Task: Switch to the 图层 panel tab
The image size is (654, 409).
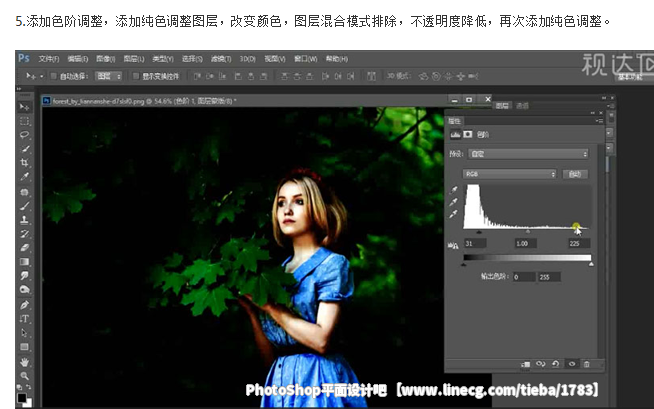Action: coord(502,106)
